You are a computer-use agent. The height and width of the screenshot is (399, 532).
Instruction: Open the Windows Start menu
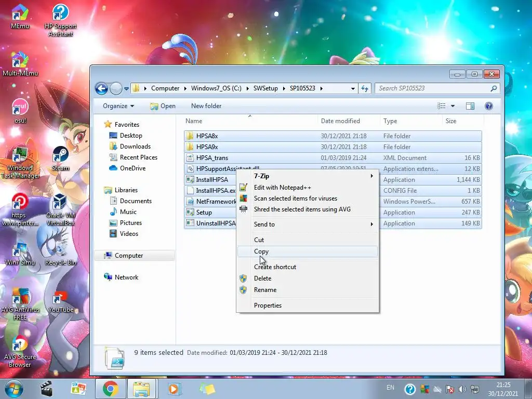14,389
